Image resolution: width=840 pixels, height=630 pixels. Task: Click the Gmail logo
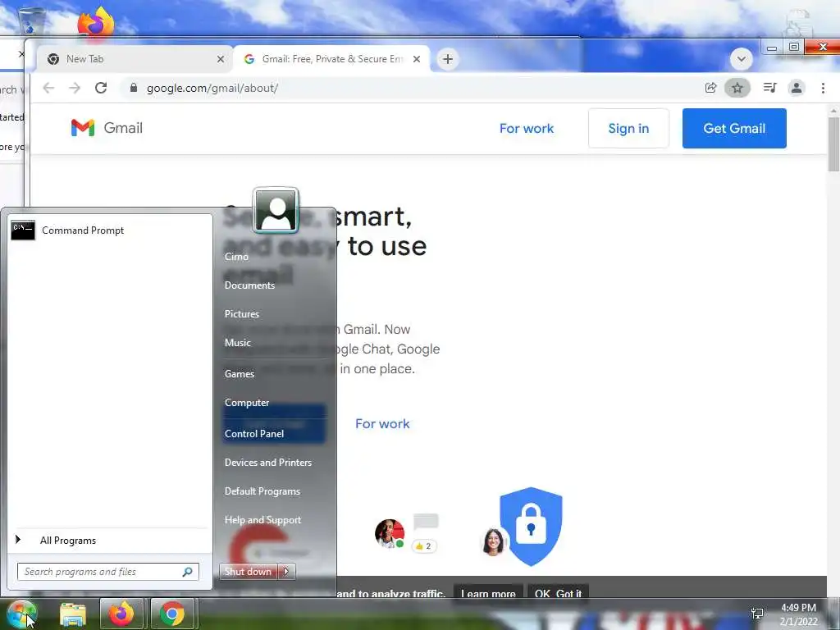pos(107,128)
